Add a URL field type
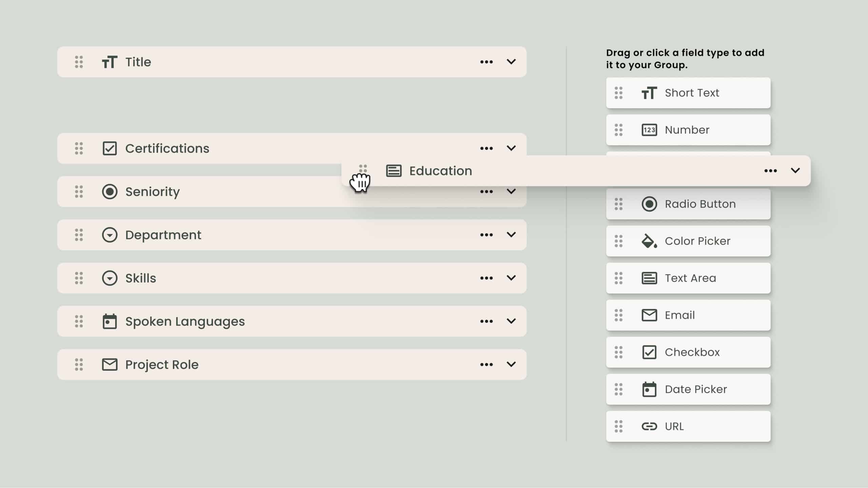This screenshot has height=488, width=868. pyautogui.click(x=688, y=426)
